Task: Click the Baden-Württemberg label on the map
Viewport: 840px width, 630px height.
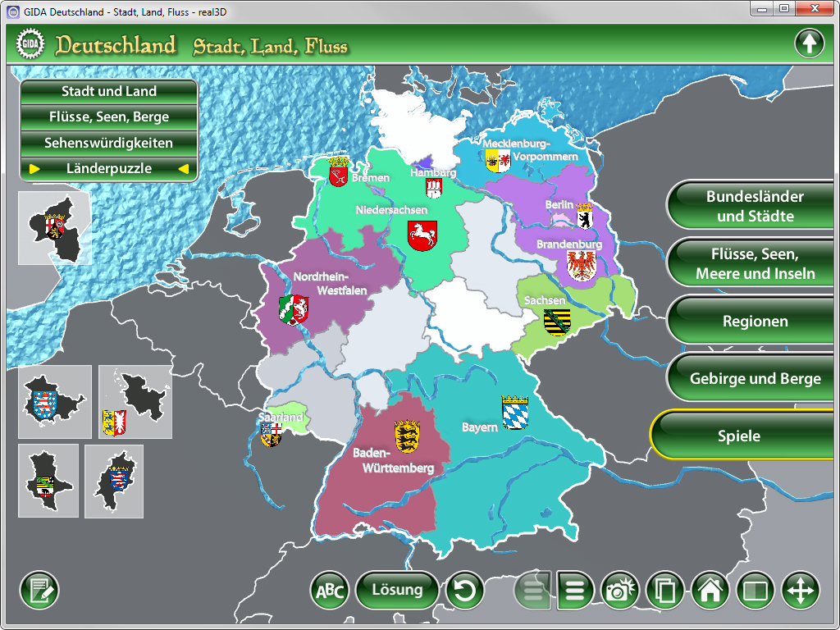Action: 393,460
